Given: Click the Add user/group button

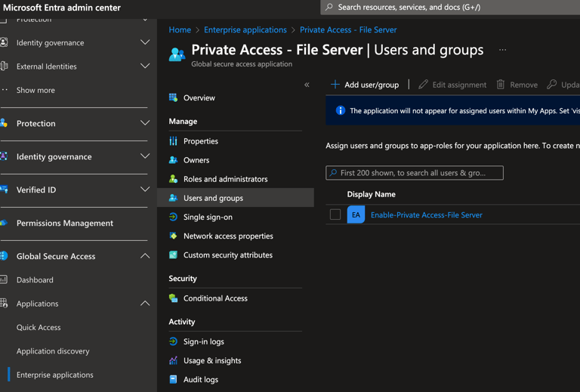Looking at the screenshot, I should point(365,85).
